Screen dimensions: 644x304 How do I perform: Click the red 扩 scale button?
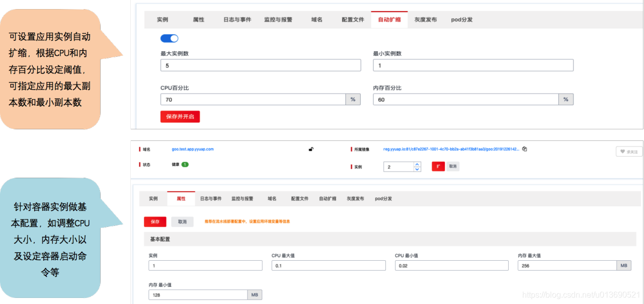438,167
